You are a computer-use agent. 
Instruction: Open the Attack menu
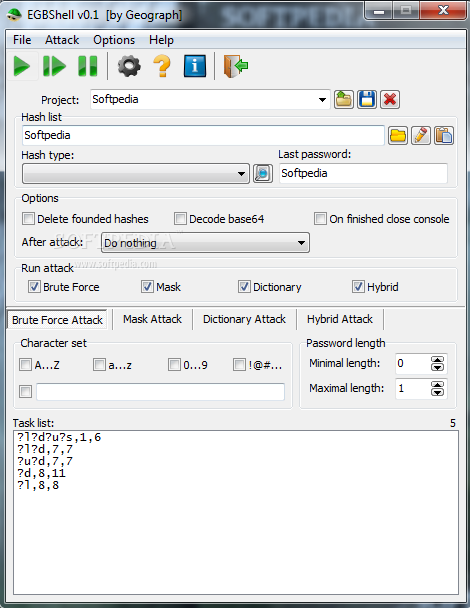coord(62,40)
